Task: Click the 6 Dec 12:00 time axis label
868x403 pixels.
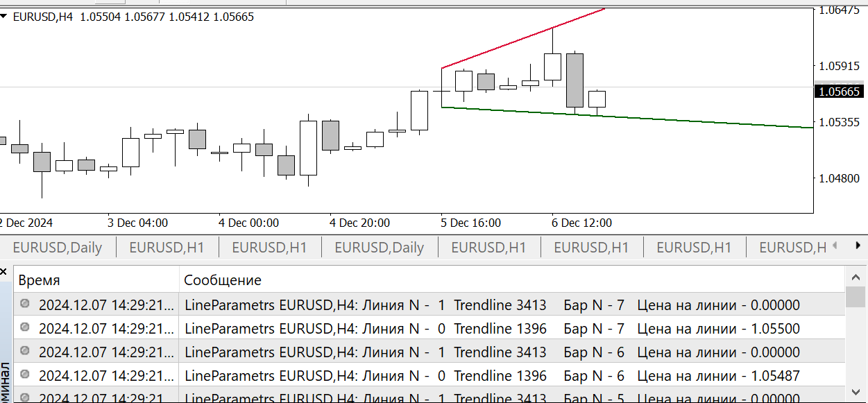Action: click(581, 223)
